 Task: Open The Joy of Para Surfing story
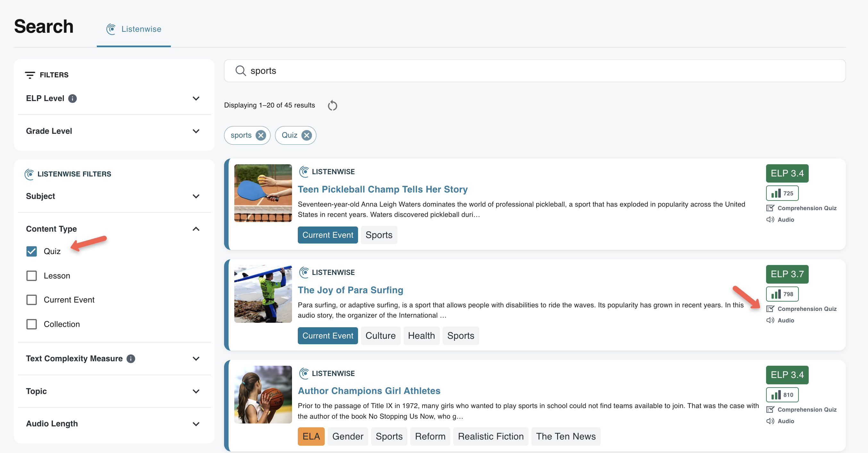pyautogui.click(x=350, y=290)
